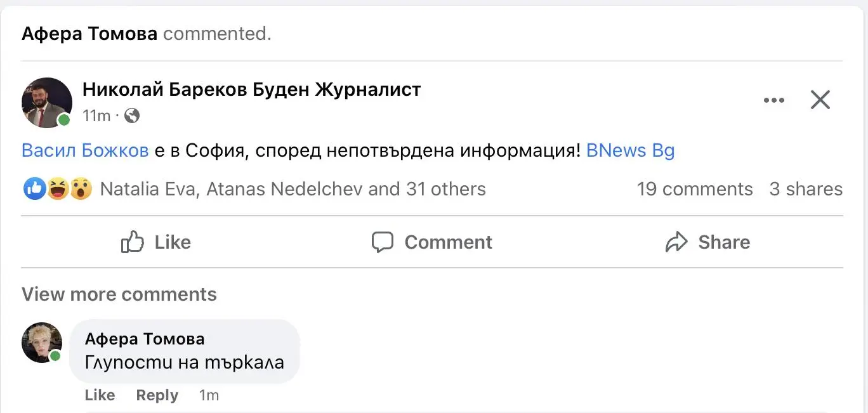The image size is (868, 413).
Task: View the 3 shares list
Action: pos(806,189)
